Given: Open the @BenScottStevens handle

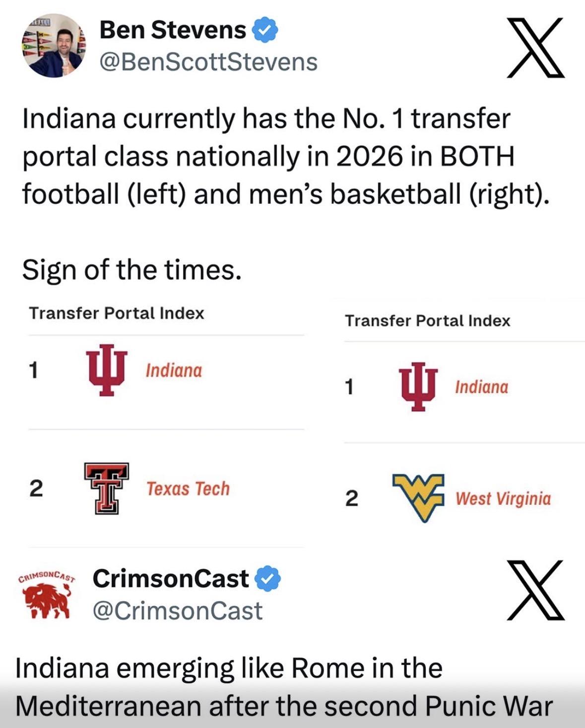Looking at the screenshot, I should coord(208,62).
